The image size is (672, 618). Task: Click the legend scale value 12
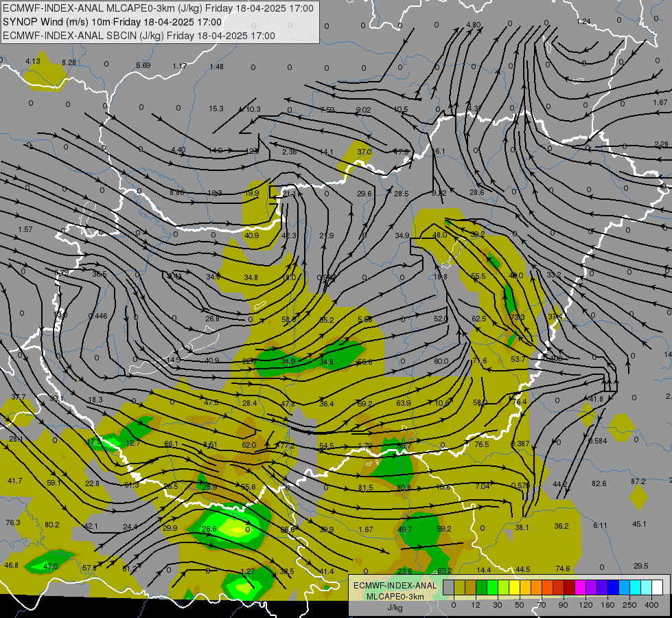click(476, 605)
